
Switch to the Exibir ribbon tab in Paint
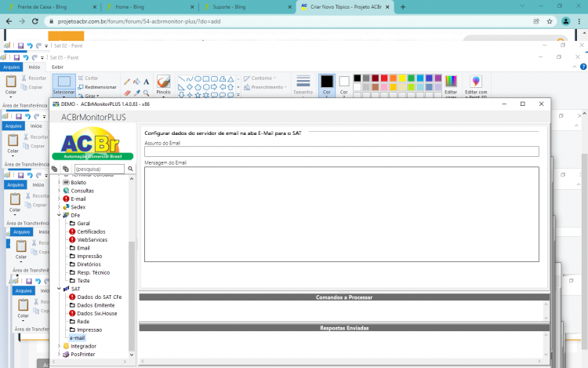coord(57,67)
